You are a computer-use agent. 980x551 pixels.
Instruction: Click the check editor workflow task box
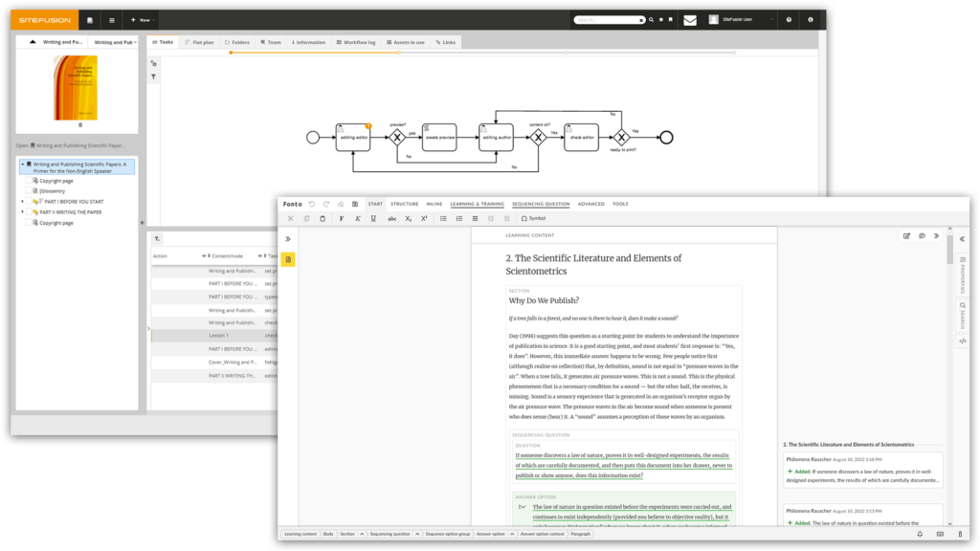(581, 137)
